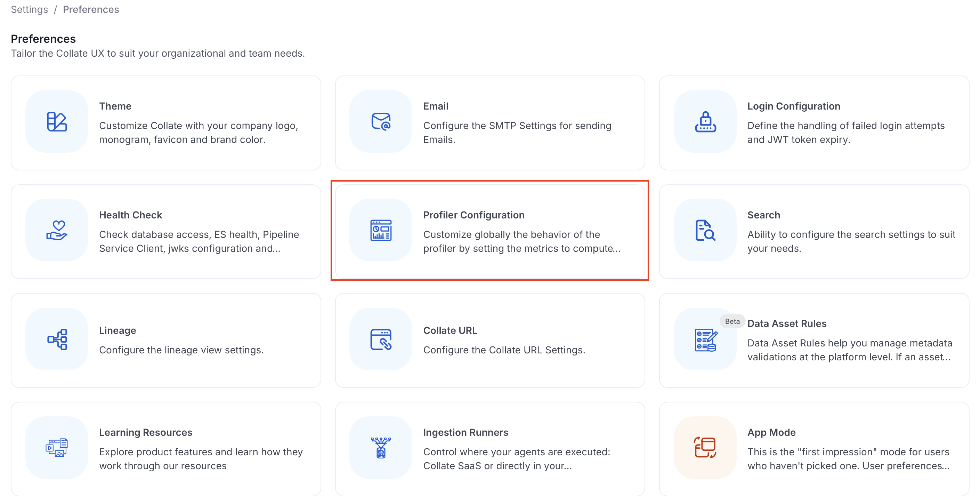Screen dimensions: 980x504
Task: Click the orange App Mode icon
Action: (x=705, y=447)
